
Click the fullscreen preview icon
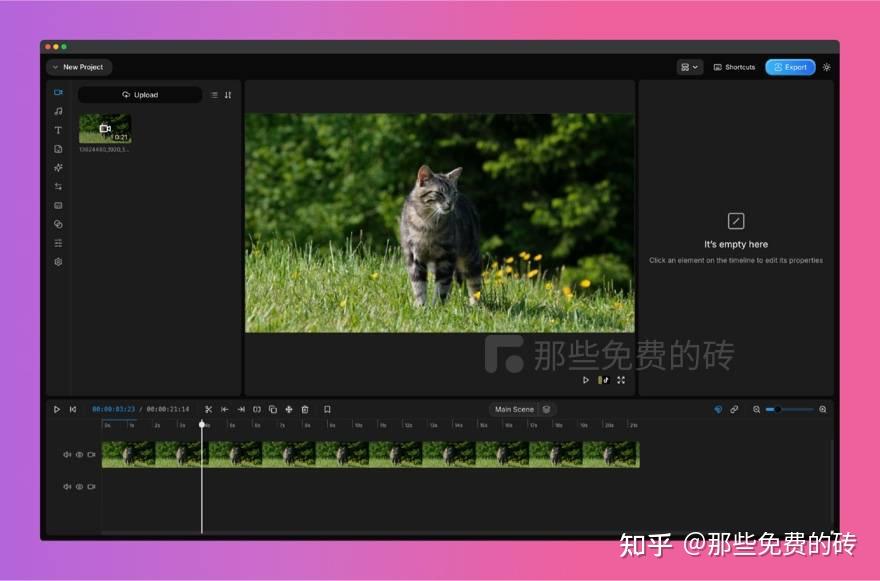(621, 380)
